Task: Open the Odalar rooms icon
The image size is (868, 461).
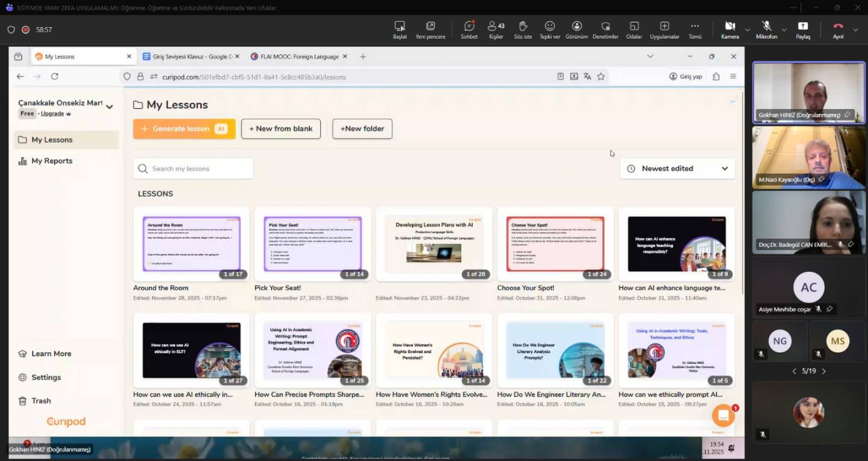Action: point(634,27)
